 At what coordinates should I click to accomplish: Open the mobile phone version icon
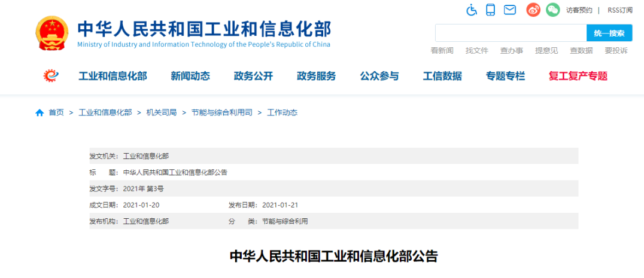(x=490, y=10)
